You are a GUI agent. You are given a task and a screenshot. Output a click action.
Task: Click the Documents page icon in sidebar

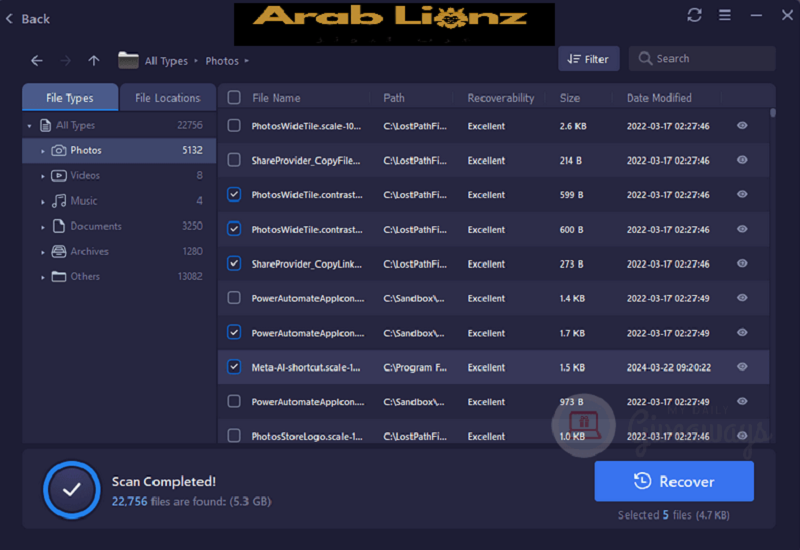click(x=59, y=226)
